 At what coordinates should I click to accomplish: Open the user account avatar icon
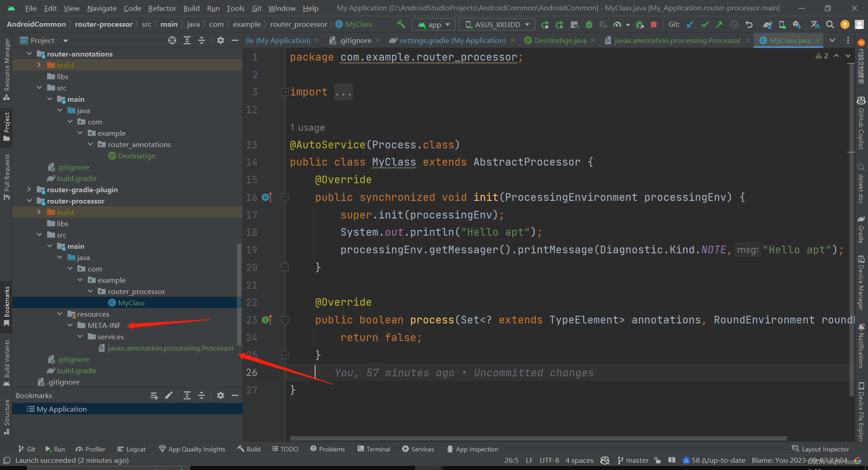pyautogui.click(x=859, y=24)
